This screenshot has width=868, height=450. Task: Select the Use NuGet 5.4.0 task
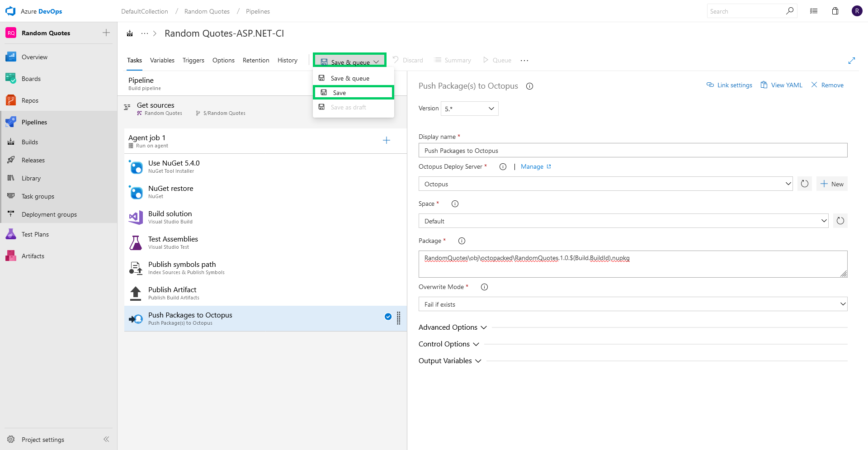pos(265,166)
